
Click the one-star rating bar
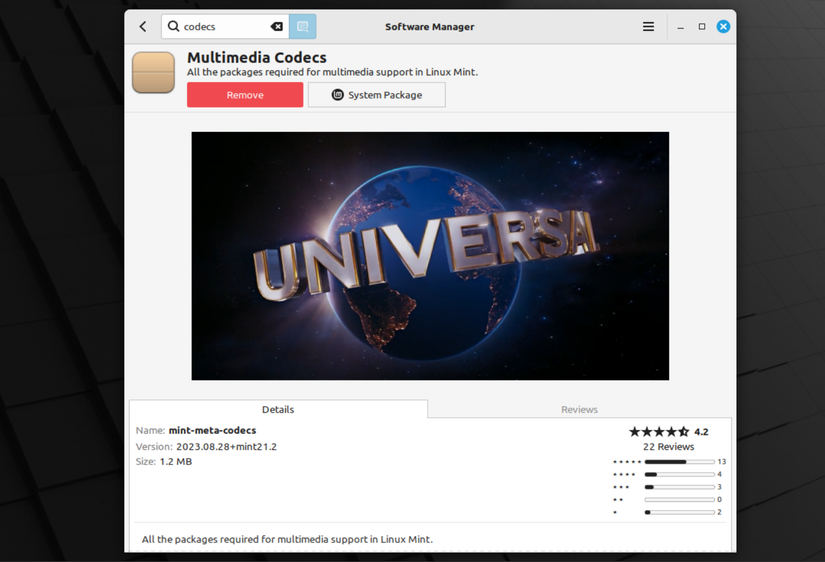coord(679,512)
